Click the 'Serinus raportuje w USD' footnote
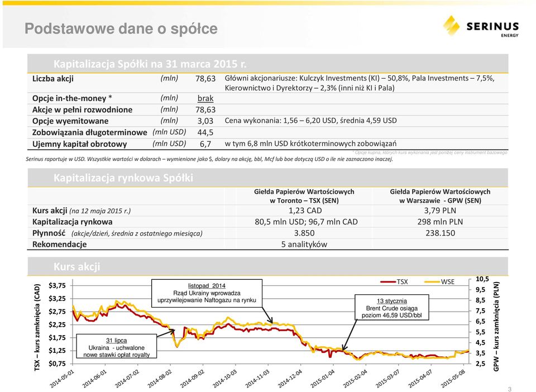The height and width of the screenshot is (392, 536). (x=209, y=159)
